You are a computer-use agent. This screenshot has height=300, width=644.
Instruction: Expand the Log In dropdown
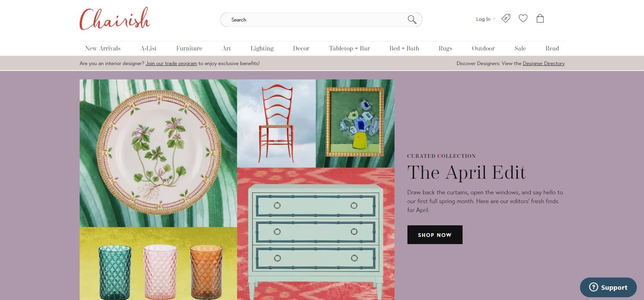coord(486,19)
